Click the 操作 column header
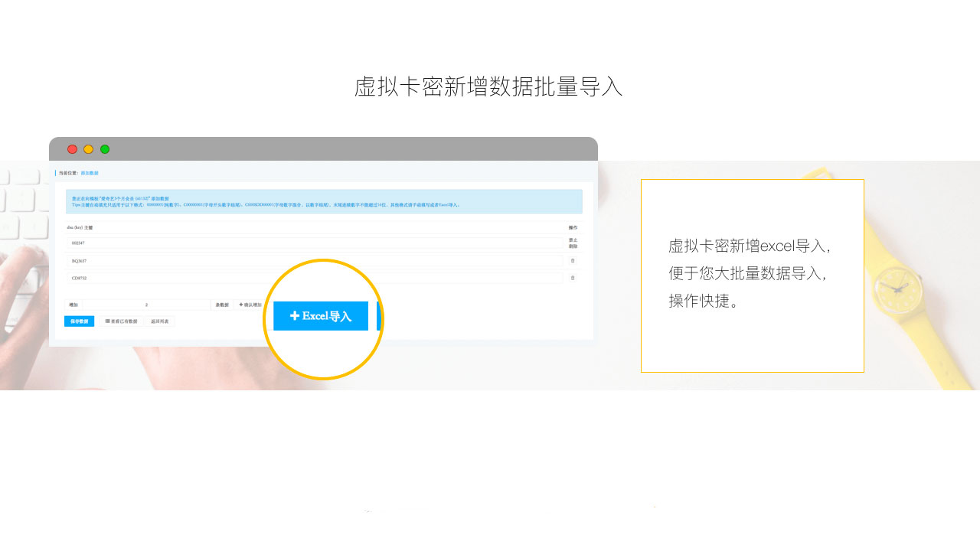The height and width of the screenshot is (551, 980). coord(573,228)
